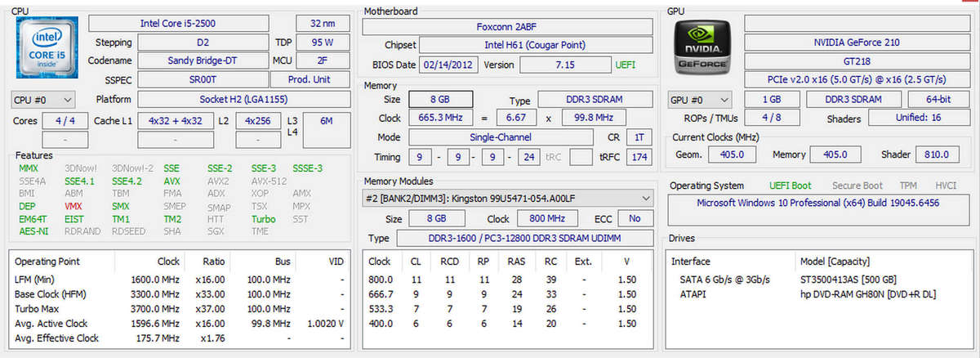Image resolution: width=980 pixels, height=358 pixels.
Task: Click the GT218 GPU codename field
Action: [x=856, y=60]
